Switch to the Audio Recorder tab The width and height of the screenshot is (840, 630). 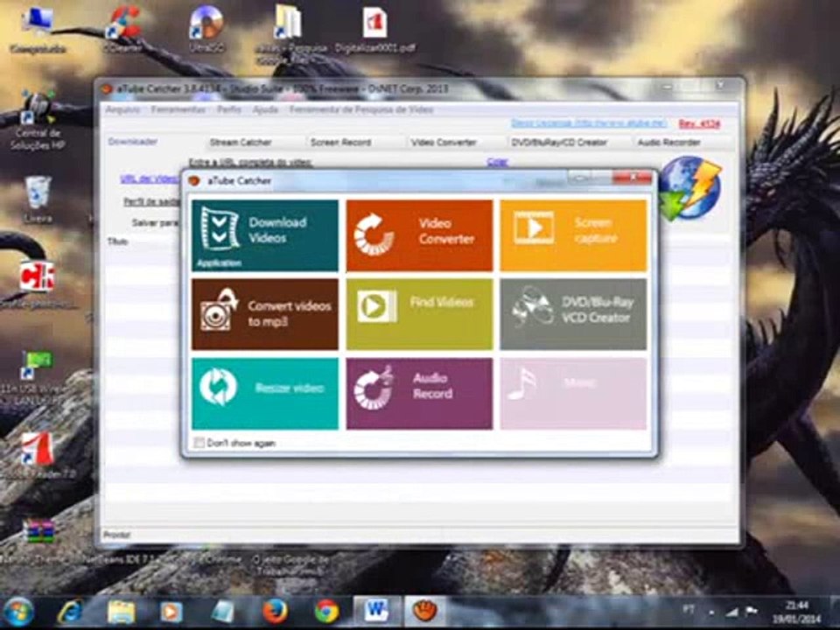669,143
